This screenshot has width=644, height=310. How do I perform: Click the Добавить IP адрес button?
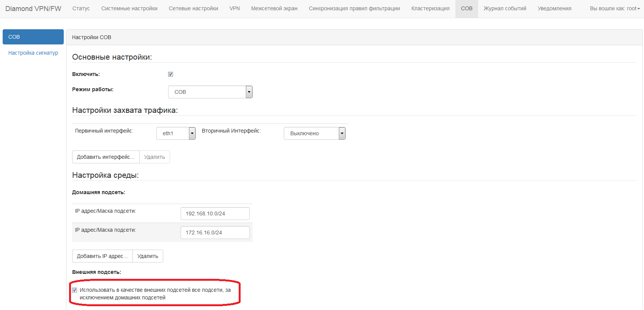(102, 256)
